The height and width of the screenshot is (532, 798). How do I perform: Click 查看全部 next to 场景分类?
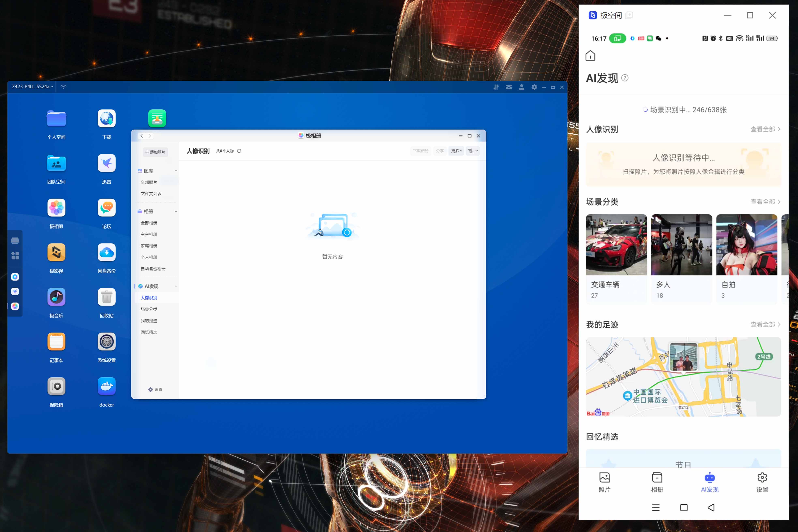pyautogui.click(x=765, y=202)
